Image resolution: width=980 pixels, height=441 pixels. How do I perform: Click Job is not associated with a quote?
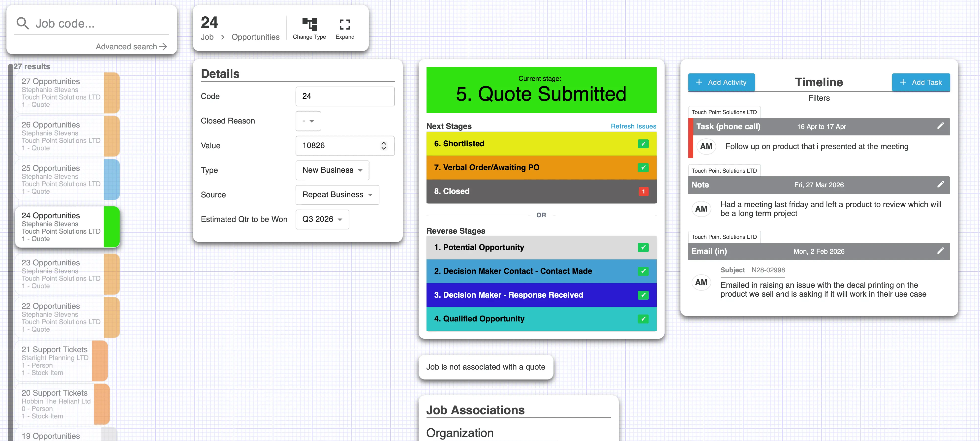486,367
